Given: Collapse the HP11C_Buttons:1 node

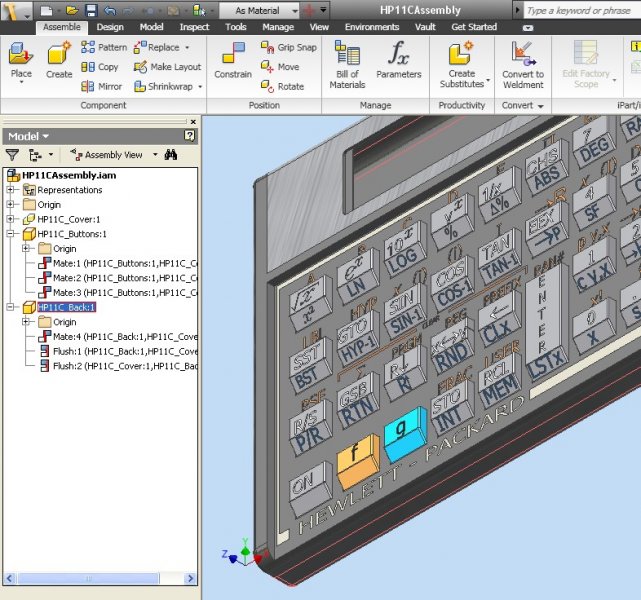Looking at the screenshot, I should coord(10,234).
